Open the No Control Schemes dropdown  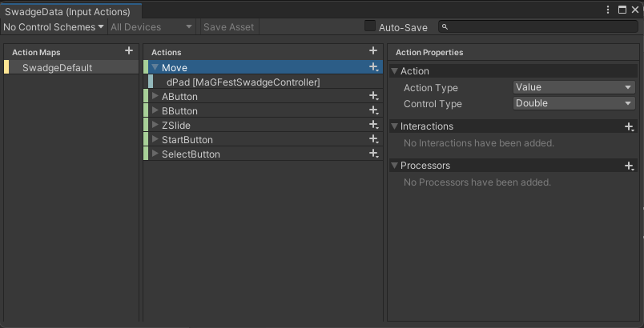point(54,26)
